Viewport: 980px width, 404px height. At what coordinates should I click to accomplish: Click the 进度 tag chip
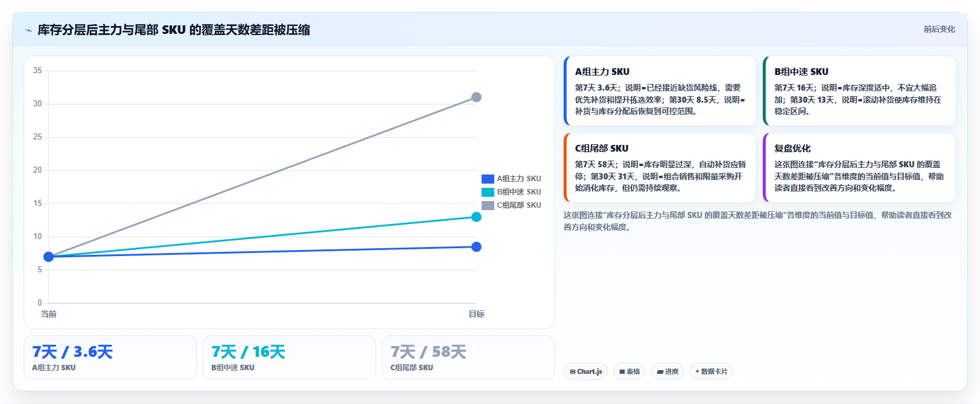pyautogui.click(x=667, y=371)
